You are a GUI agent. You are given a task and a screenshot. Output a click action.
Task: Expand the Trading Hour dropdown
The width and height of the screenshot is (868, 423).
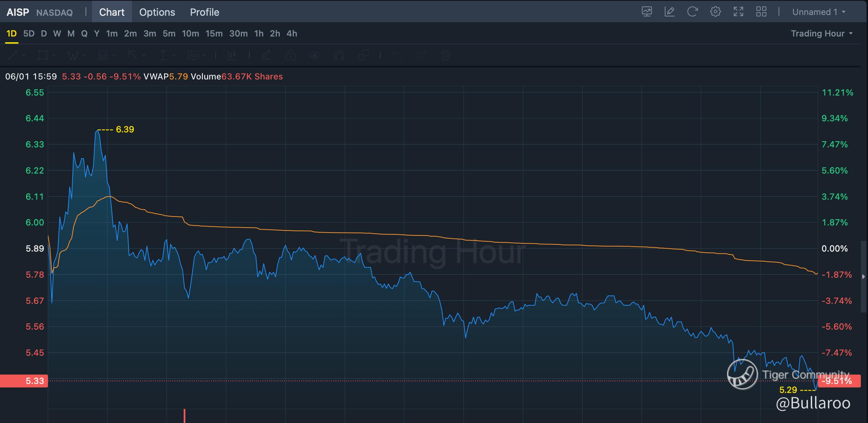[822, 34]
